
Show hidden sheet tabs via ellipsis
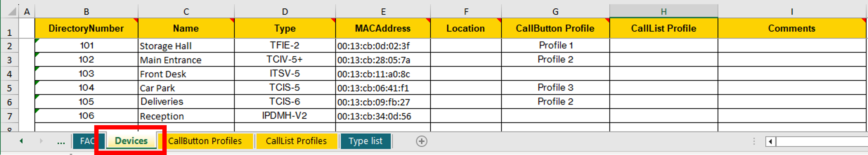tap(61, 142)
